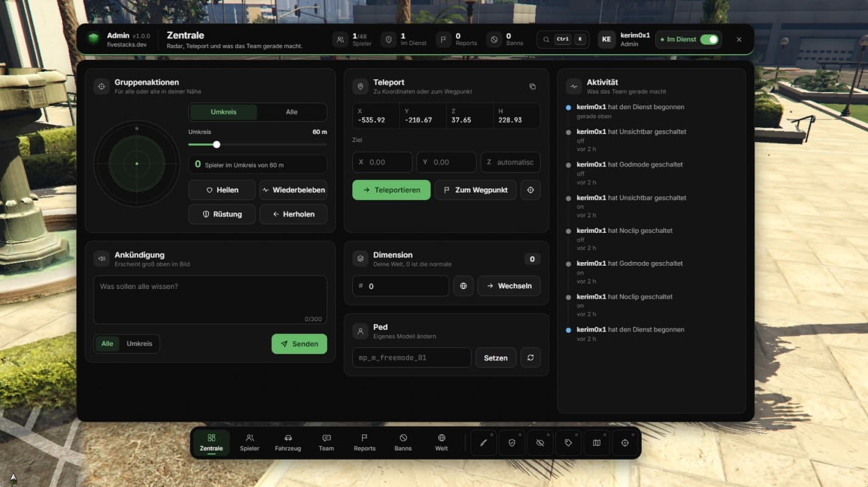Viewport: 868px width, 487px height.
Task: Click the magnifier search icon in header
Action: tap(546, 40)
